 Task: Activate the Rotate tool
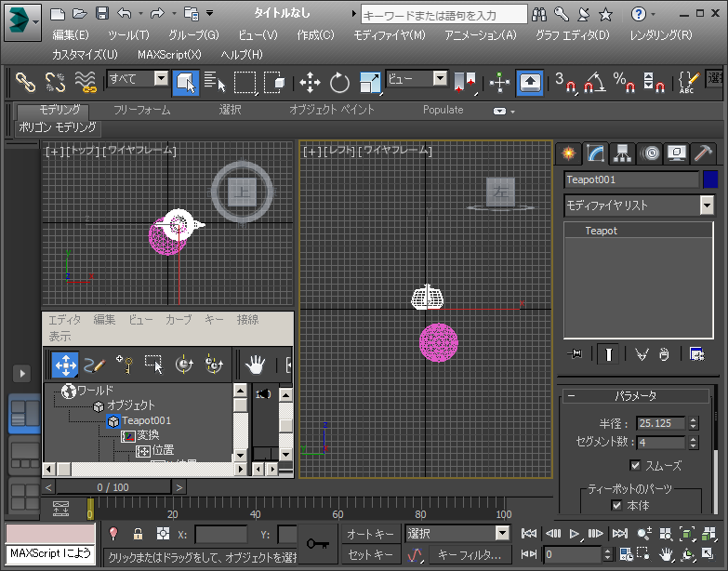(x=339, y=83)
